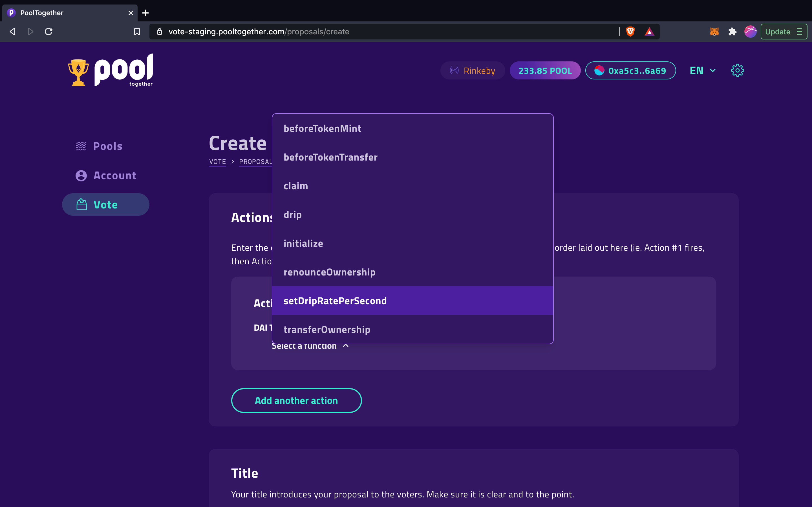Click the initialize function option
812x507 pixels.
[303, 243]
